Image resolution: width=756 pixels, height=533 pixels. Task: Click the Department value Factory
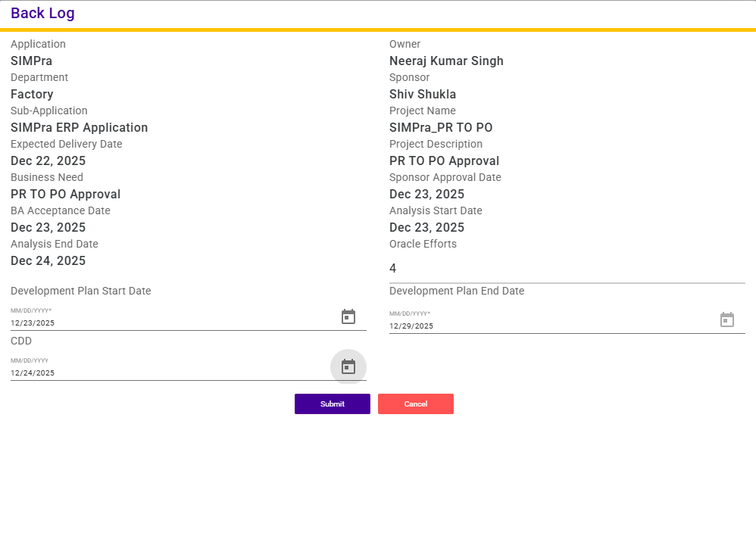click(x=32, y=95)
